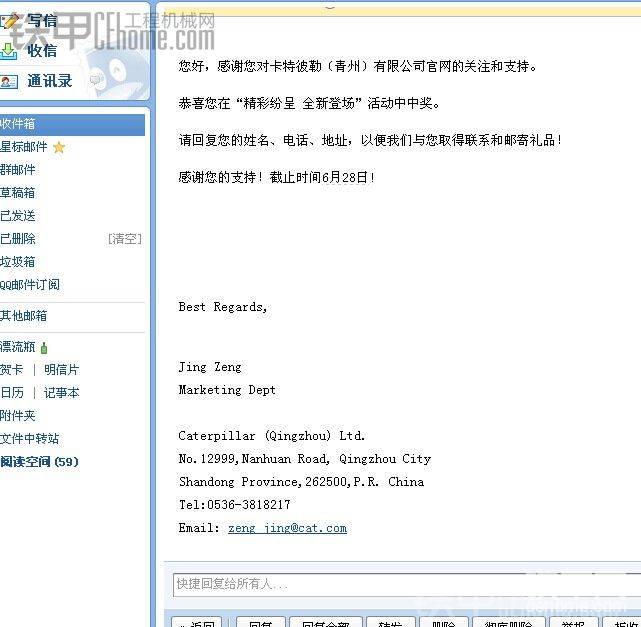Click the line starting 请回复您的姓名、电话、地址
This screenshot has width=641, height=627.
click(371, 140)
